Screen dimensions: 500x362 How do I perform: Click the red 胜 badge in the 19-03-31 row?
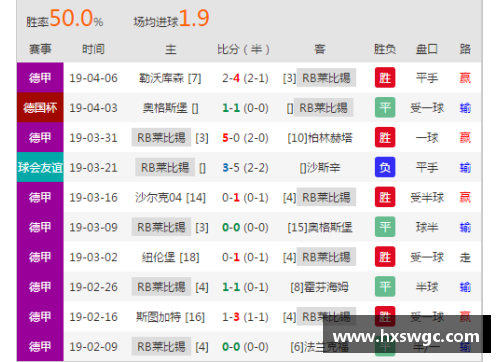(385, 137)
